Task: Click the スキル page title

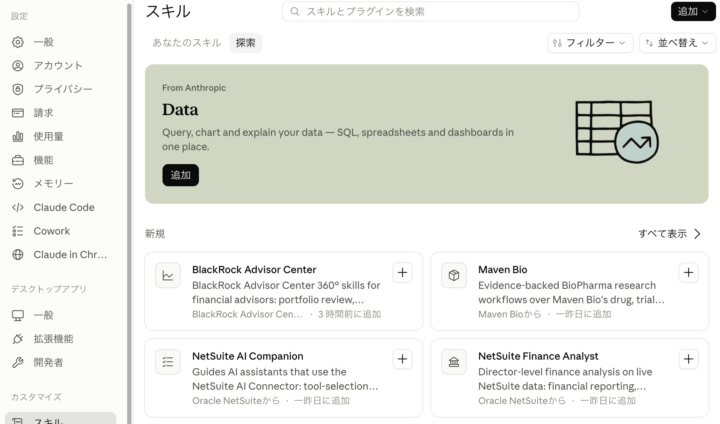Action: tap(168, 11)
